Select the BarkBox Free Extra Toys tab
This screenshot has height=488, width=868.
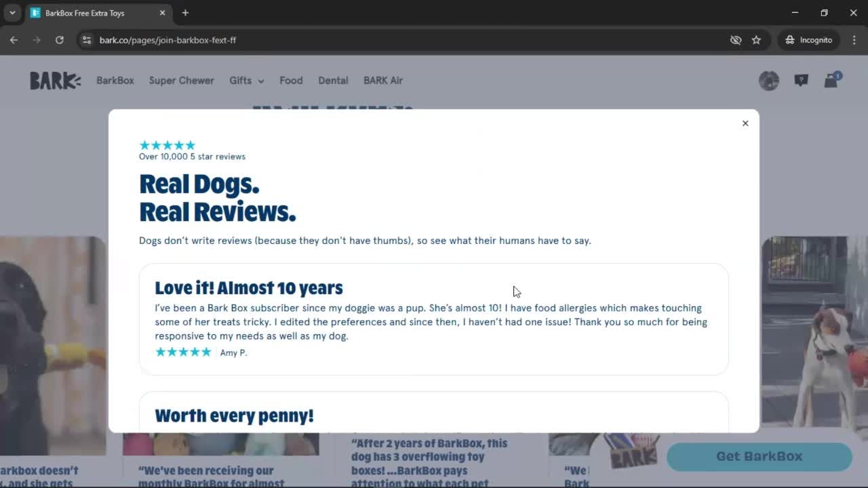pyautogui.click(x=98, y=13)
